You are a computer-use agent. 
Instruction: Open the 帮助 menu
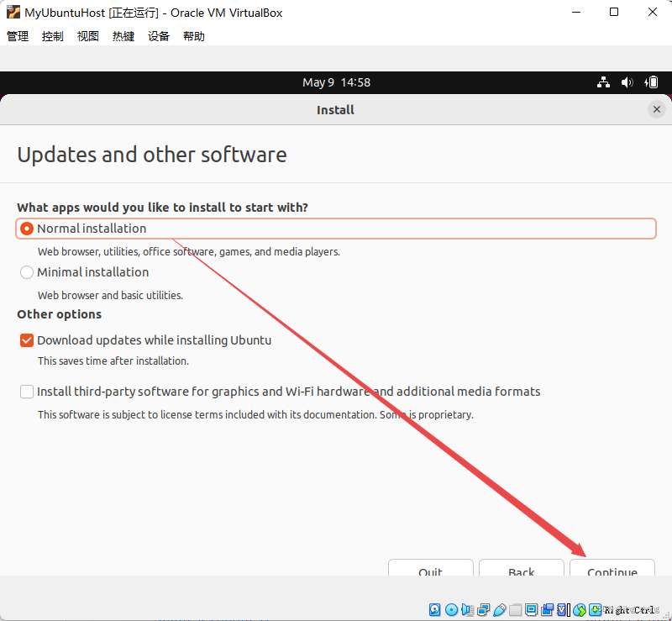[x=194, y=36]
